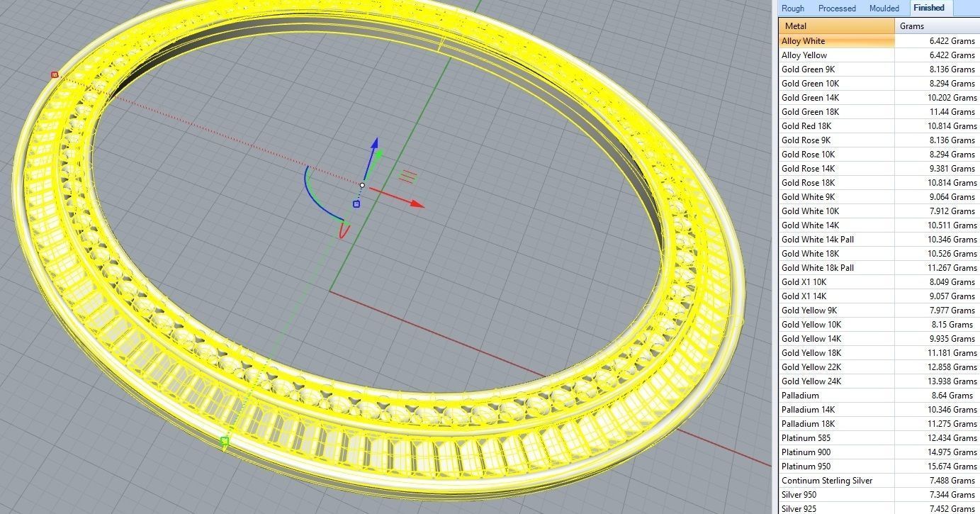Select the Gold White 14K row
This screenshot has width=980, height=514.
coord(879,225)
